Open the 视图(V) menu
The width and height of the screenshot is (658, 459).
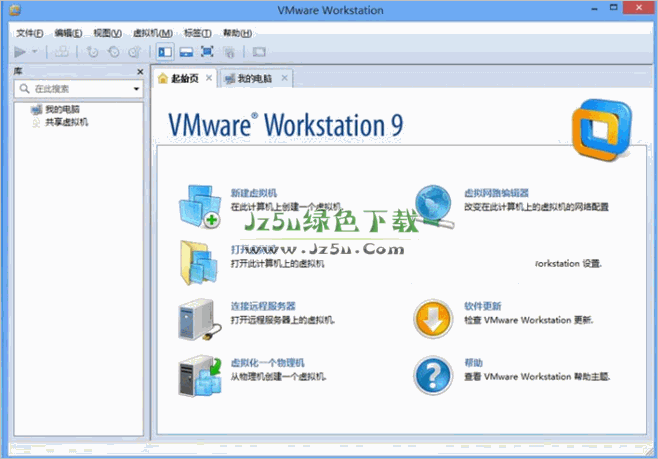(x=107, y=33)
